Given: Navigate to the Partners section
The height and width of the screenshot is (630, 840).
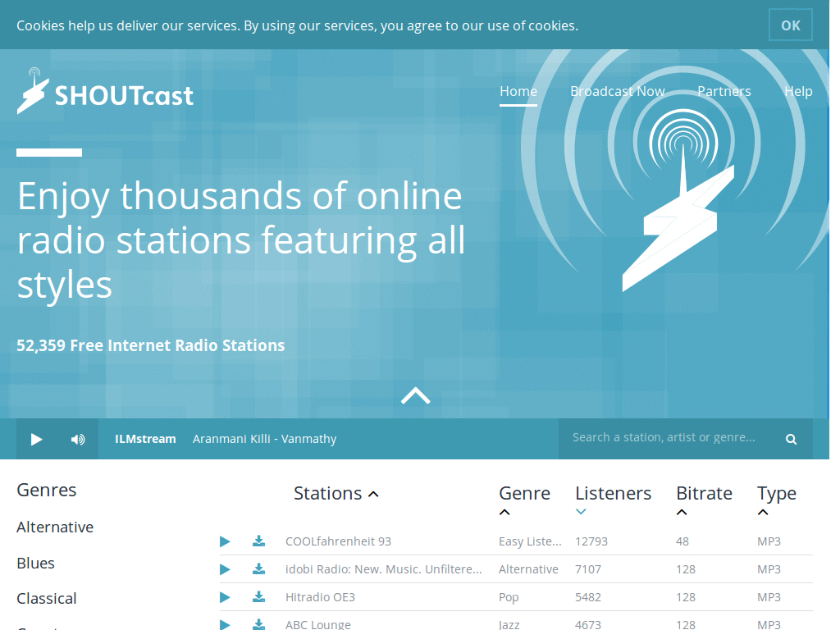Looking at the screenshot, I should [724, 91].
